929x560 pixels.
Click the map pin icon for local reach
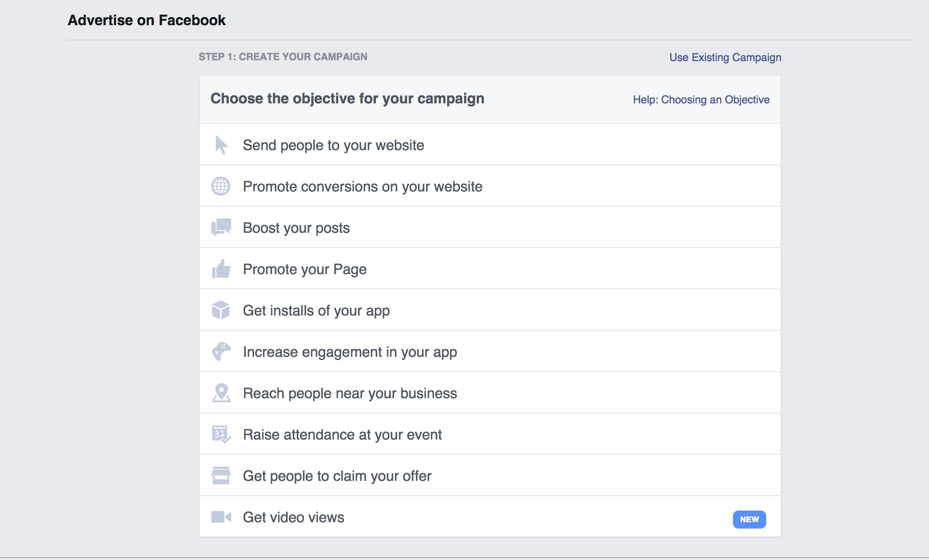221,393
